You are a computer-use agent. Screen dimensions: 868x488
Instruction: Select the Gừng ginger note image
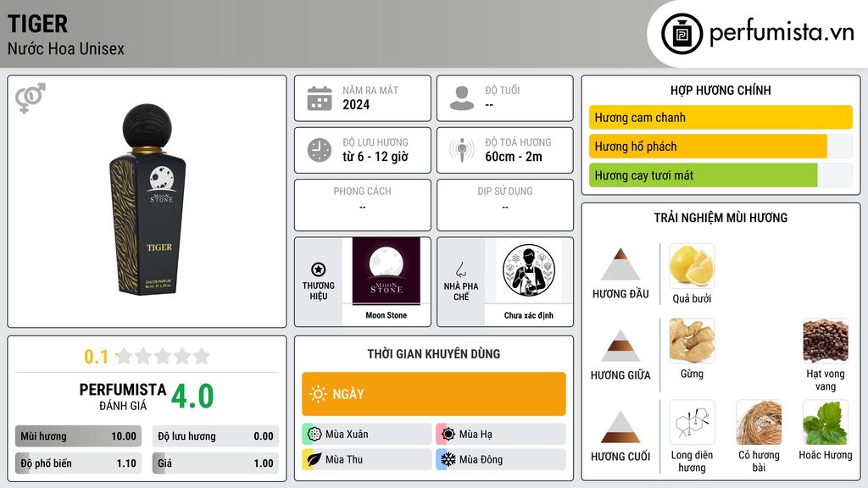(692, 341)
